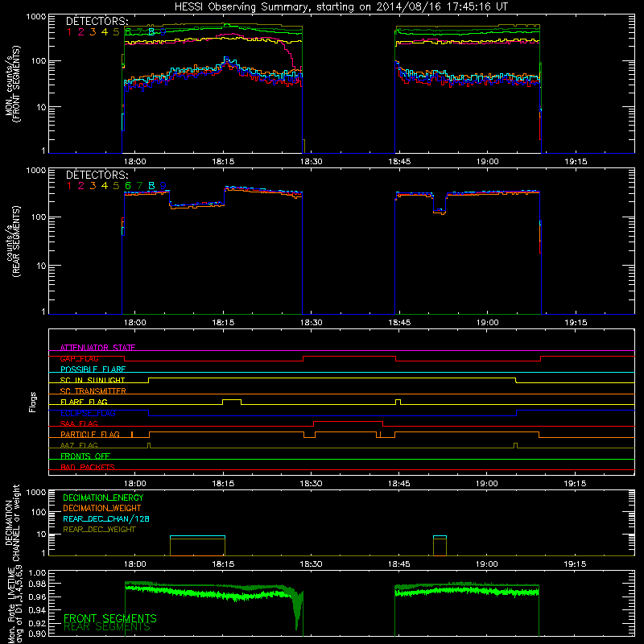Click the 'GAP_FLAG' label
Screen dimensions: 644x644
[x=79, y=358]
